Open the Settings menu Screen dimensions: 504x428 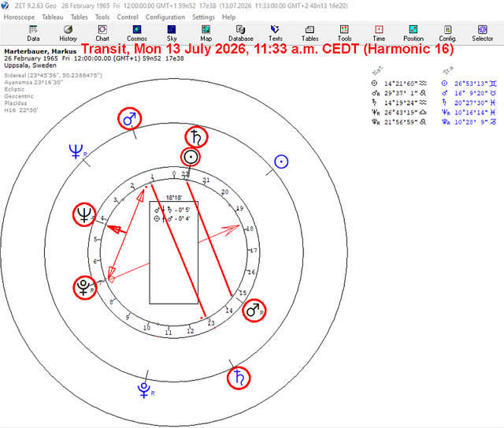203,17
